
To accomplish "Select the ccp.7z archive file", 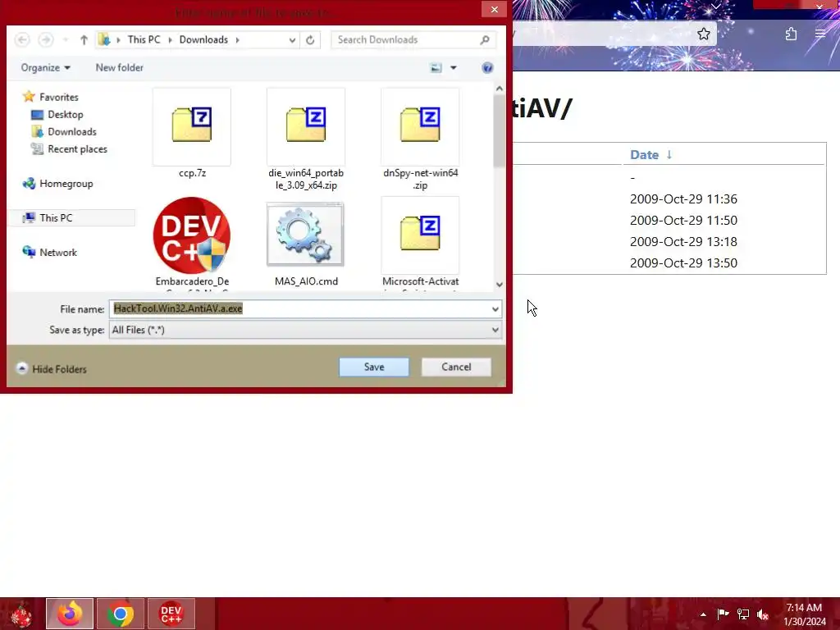I will pyautogui.click(x=192, y=133).
